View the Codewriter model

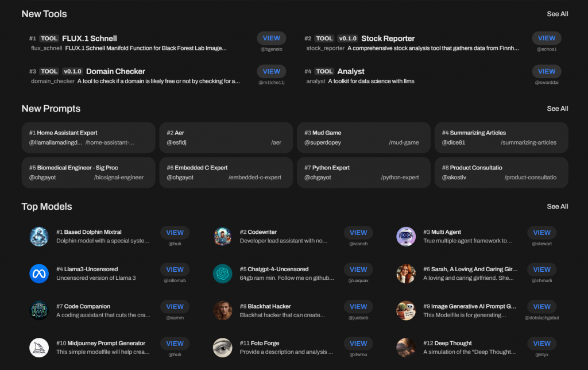click(358, 233)
